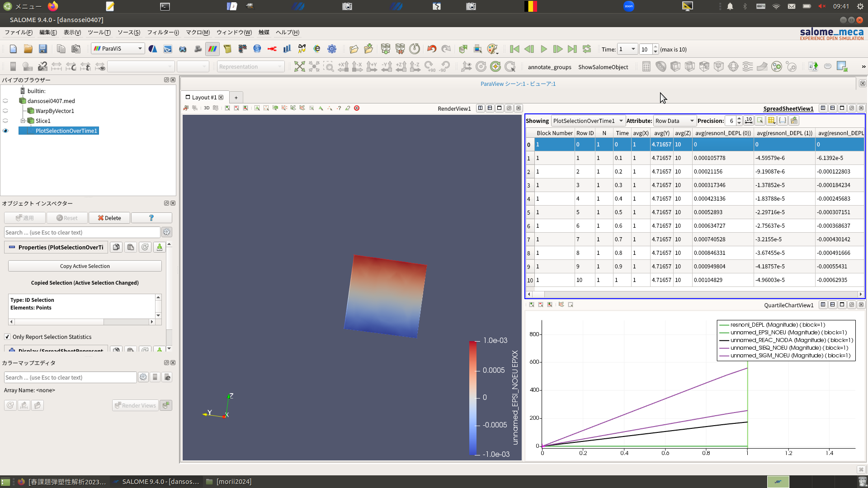Open the フィルター(I) menu
Viewport: 868px width, 488px height.
[x=163, y=33]
